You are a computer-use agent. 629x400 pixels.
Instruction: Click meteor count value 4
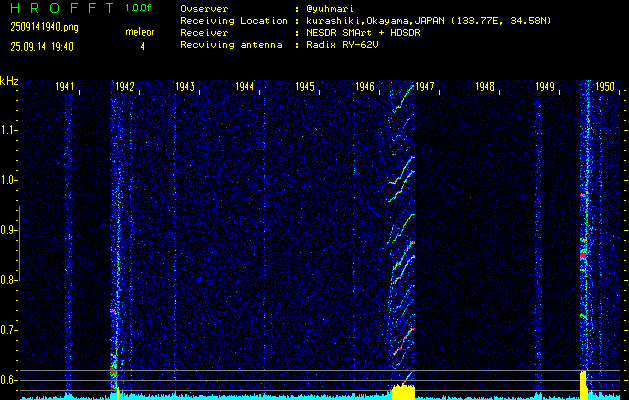coord(142,47)
